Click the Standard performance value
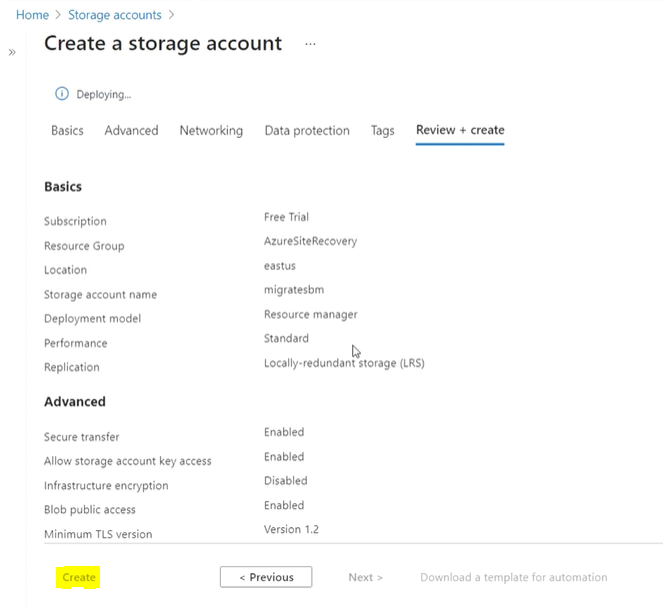The image size is (663, 606). [x=286, y=338]
